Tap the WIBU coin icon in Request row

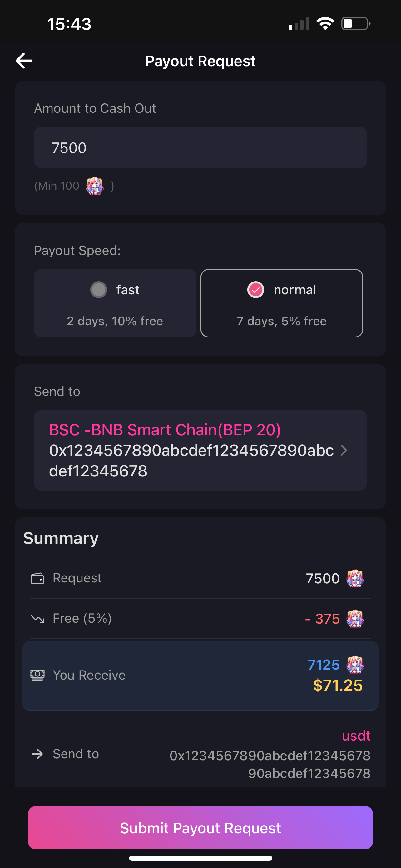[355, 579]
